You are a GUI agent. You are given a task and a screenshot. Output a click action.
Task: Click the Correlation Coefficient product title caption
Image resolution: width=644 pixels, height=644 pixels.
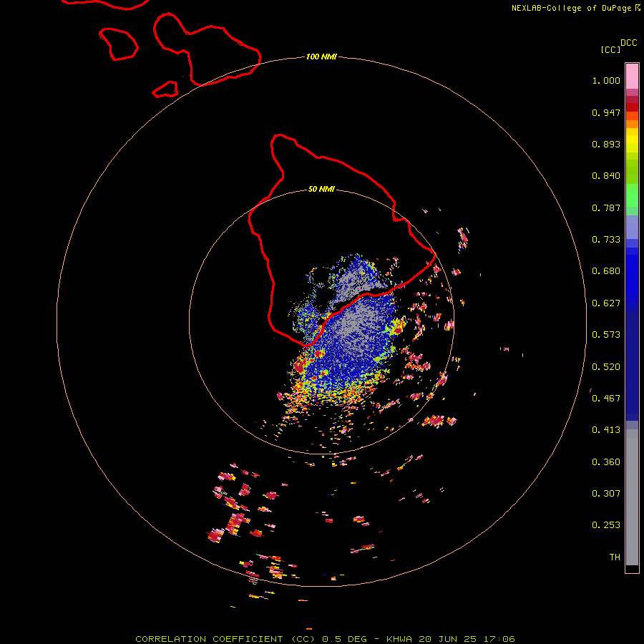325,639
